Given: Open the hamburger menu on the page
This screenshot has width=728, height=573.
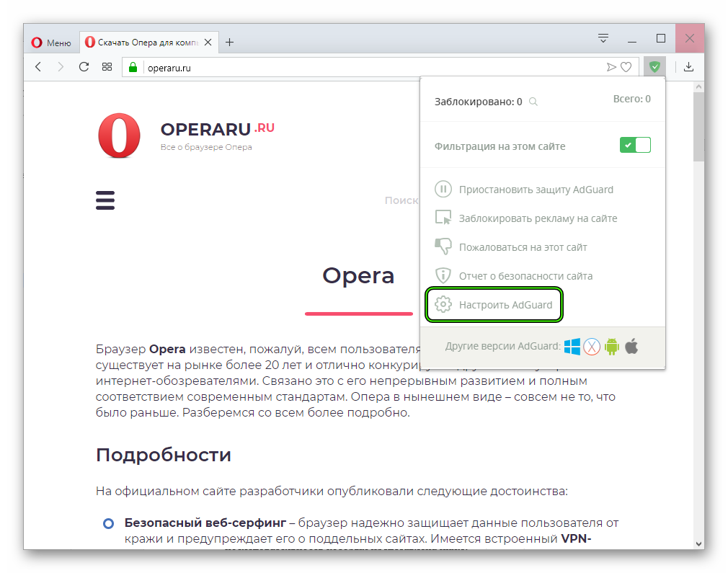Looking at the screenshot, I should tap(105, 200).
